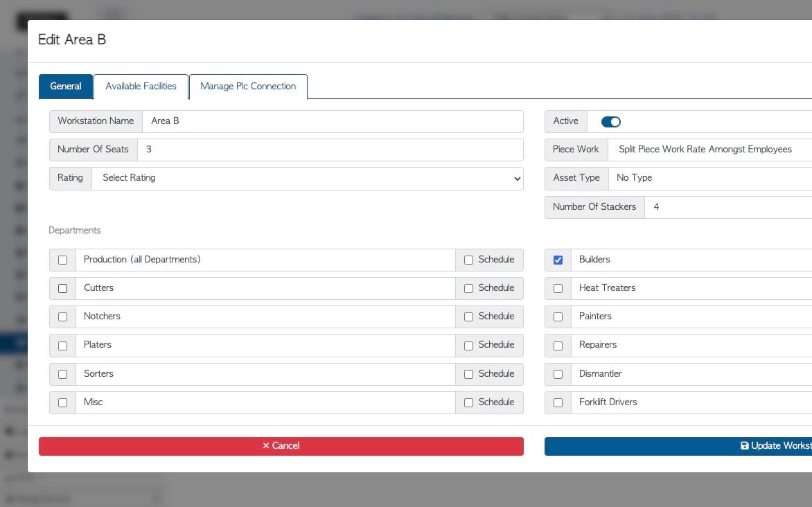Check the Repairers department checkbox
Viewport: 812px width, 507px height.
tap(558, 346)
